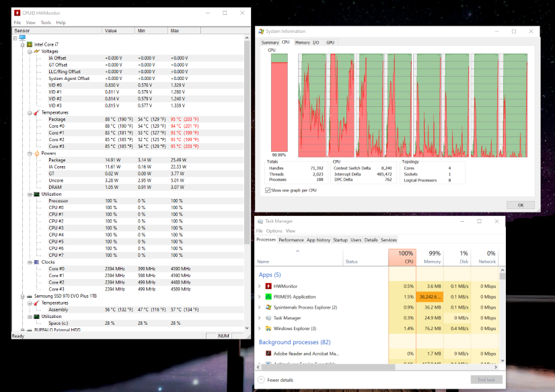The height and width of the screenshot is (392, 555).
Task: Select CPU #7 utilization row
Action: pos(145,256)
